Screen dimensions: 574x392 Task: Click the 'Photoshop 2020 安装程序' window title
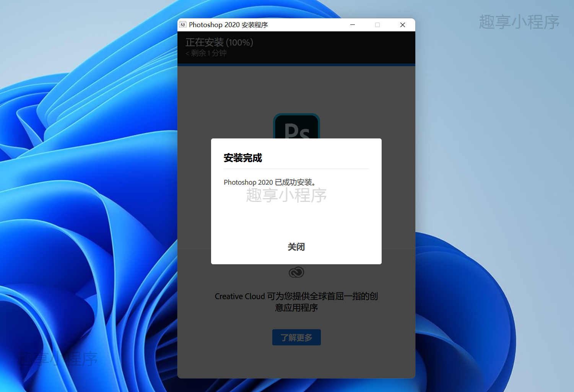point(228,25)
